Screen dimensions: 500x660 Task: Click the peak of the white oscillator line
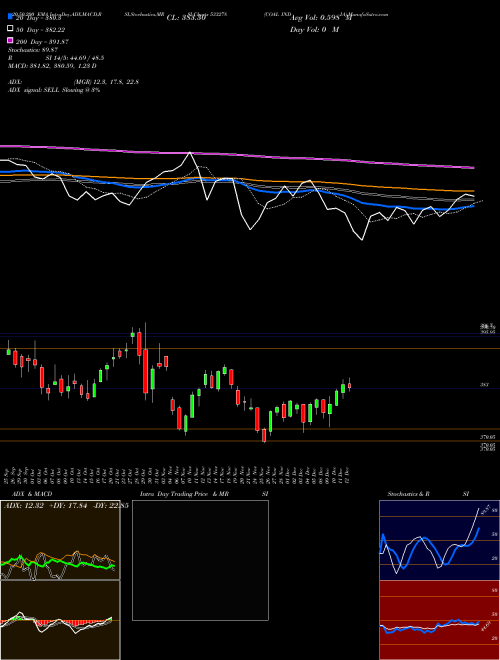(190, 153)
